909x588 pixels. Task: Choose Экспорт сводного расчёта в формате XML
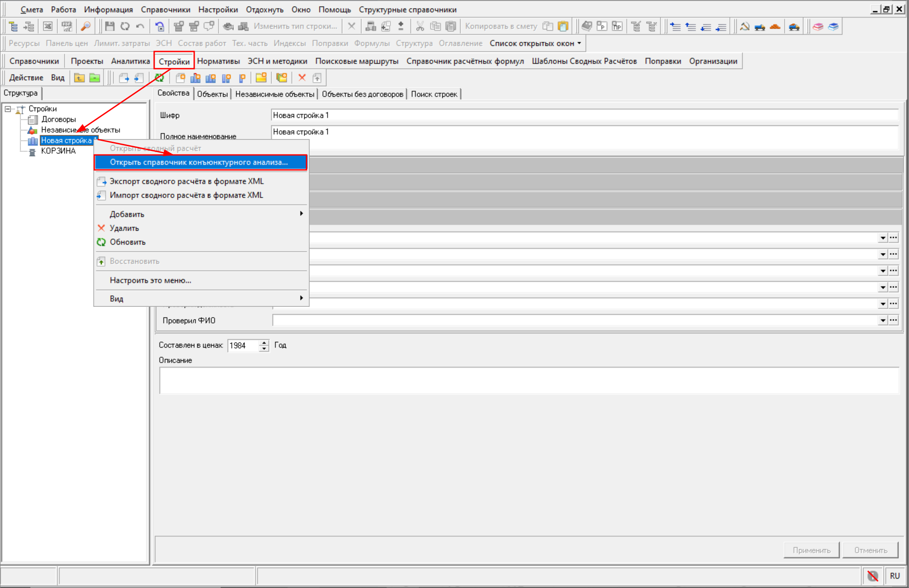(x=187, y=181)
